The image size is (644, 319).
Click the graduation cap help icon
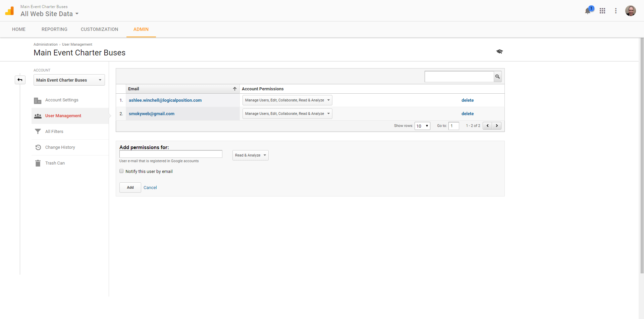point(499,51)
